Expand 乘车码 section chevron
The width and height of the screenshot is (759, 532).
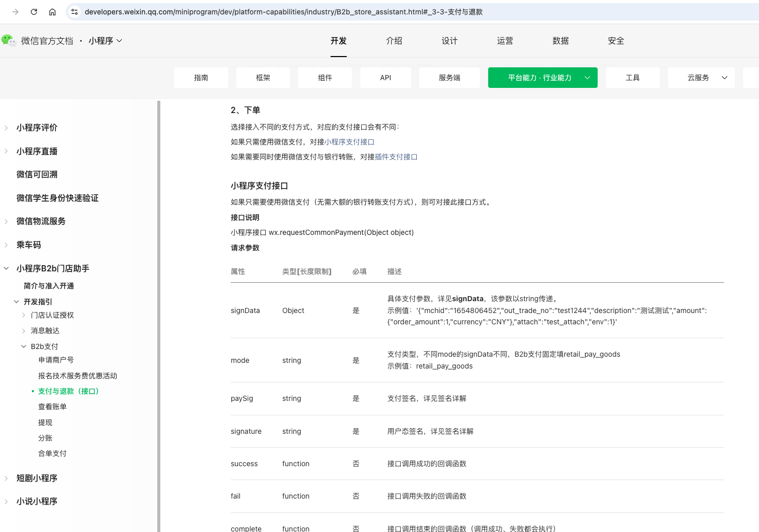pyautogui.click(x=6, y=245)
